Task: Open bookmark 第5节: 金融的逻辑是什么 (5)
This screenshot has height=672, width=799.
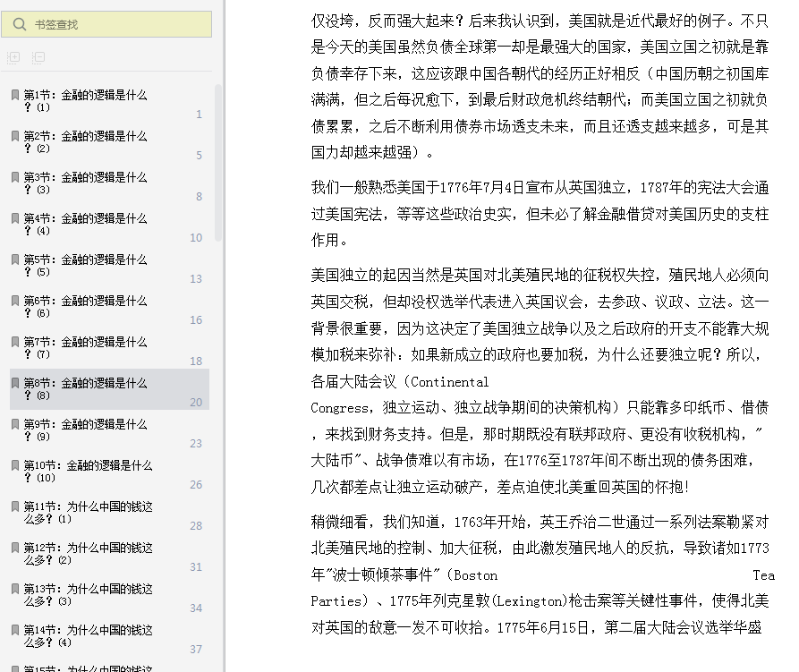Action: click(109, 266)
